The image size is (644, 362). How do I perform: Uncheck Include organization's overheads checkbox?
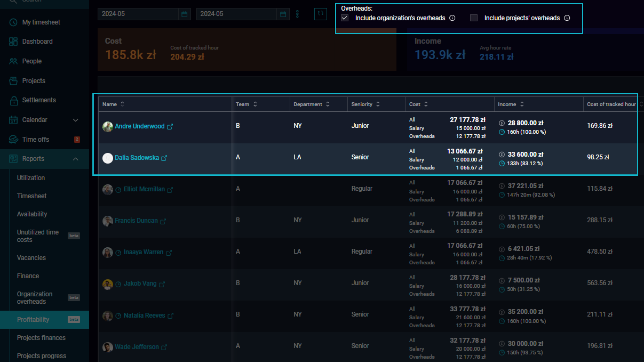tap(345, 18)
